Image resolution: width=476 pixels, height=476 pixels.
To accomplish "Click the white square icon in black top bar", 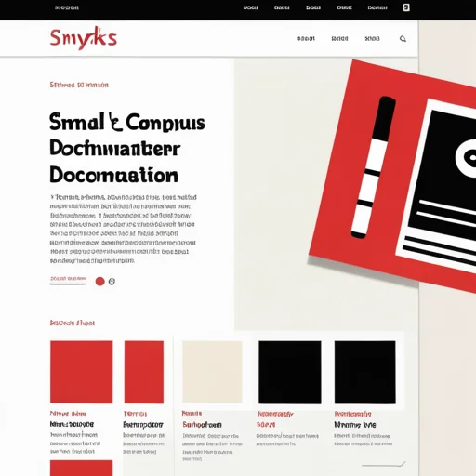I will pos(406,7).
